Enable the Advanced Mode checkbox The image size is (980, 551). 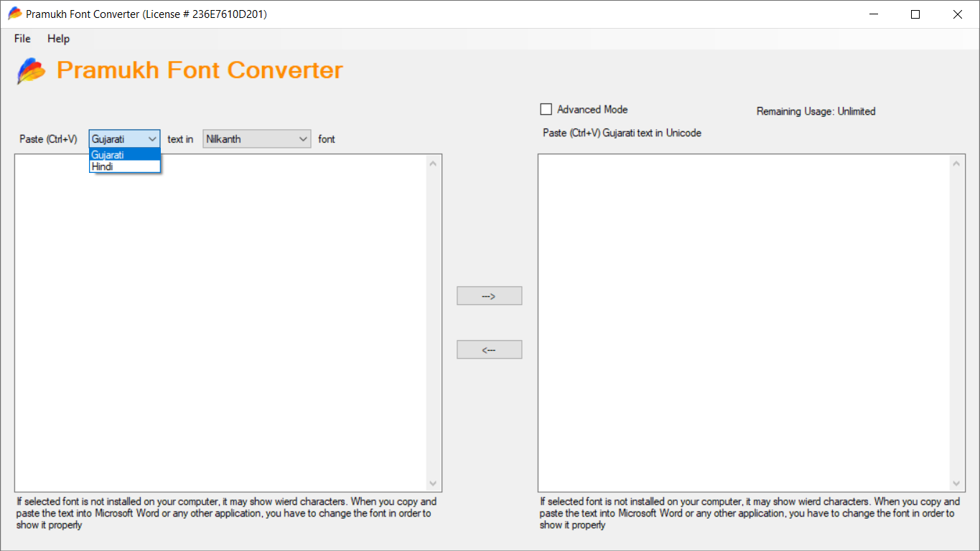pos(546,109)
